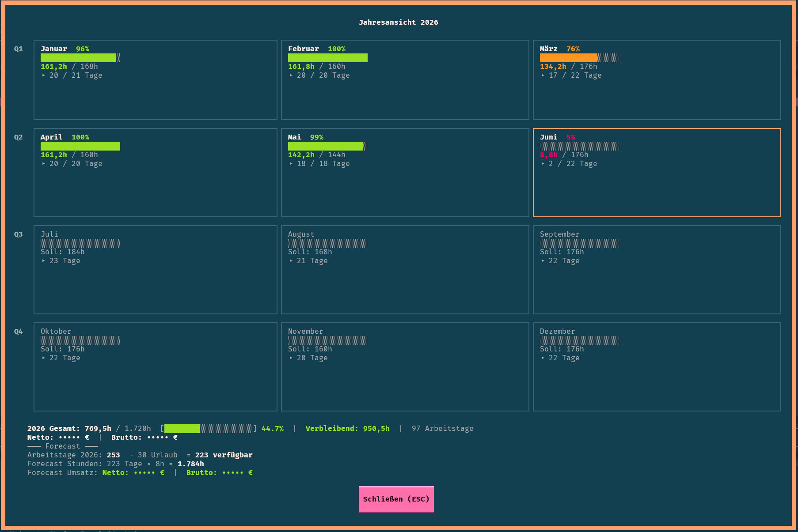Image resolution: width=798 pixels, height=532 pixels.
Task: Select the November month panel
Action: pos(405,367)
